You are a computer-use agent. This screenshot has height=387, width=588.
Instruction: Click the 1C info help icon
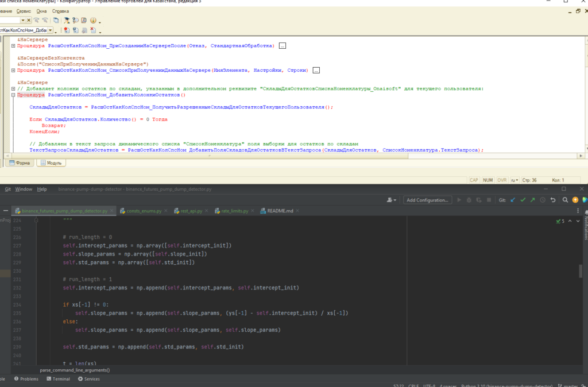pyautogui.click(x=93, y=20)
